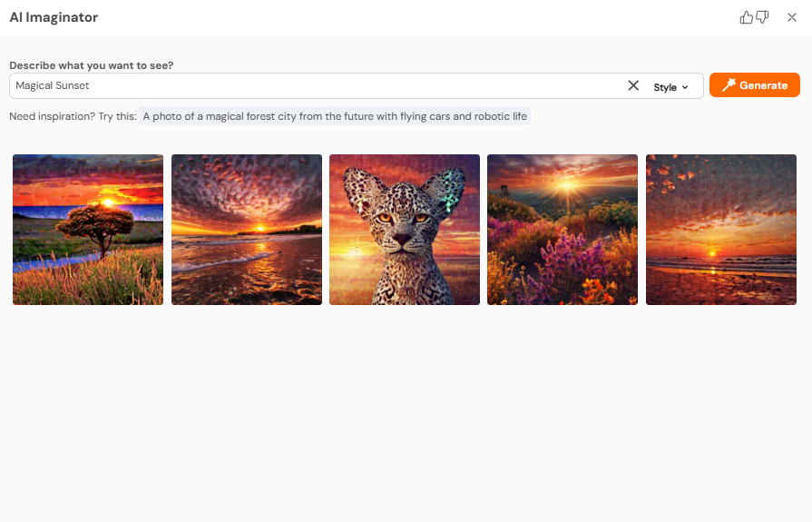Click the thumbs down feedback icon
This screenshot has height=522, width=812.
click(x=762, y=17)
